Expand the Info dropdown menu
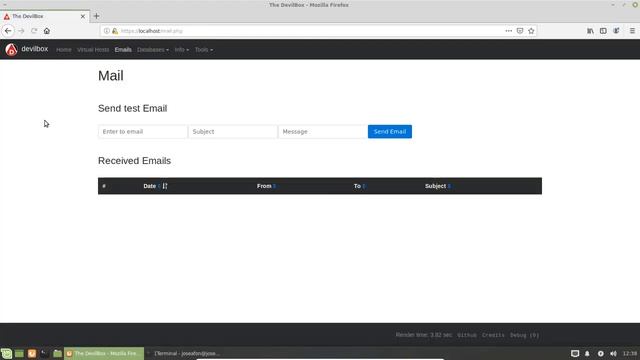Screen dimensions: 640x360 pos(182,50)
